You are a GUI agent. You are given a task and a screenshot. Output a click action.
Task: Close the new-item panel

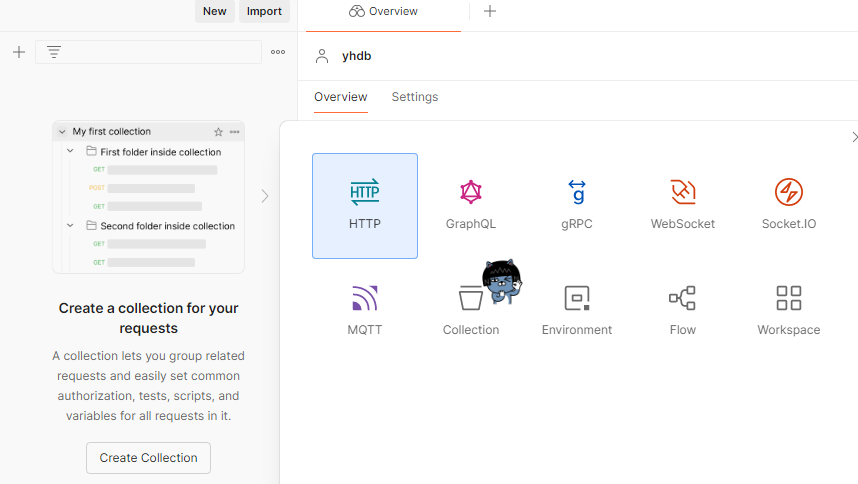coord(854,137)
